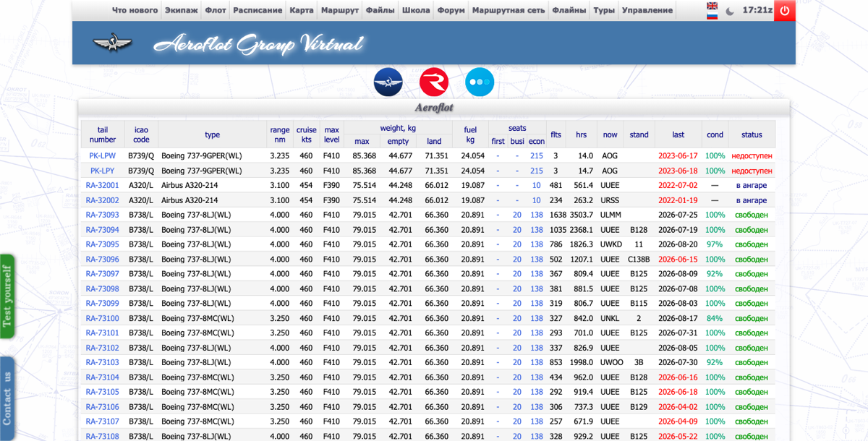868x441 pixels.
Task: Open the 'Что нового' menu
Action: [135, 10]
